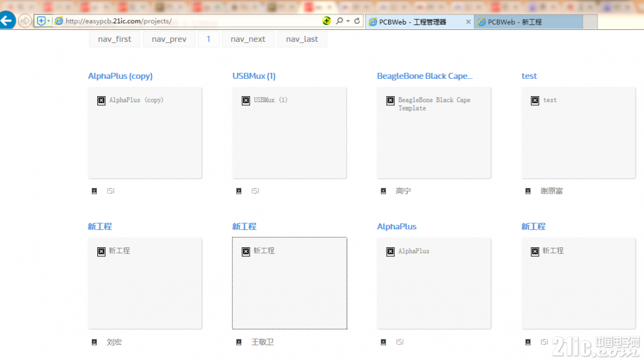The height and width of the screenshot is (362, 644).
Task: Click the focused 新工程 thumbnail above 王敏卫
Action: pos(289,283)
